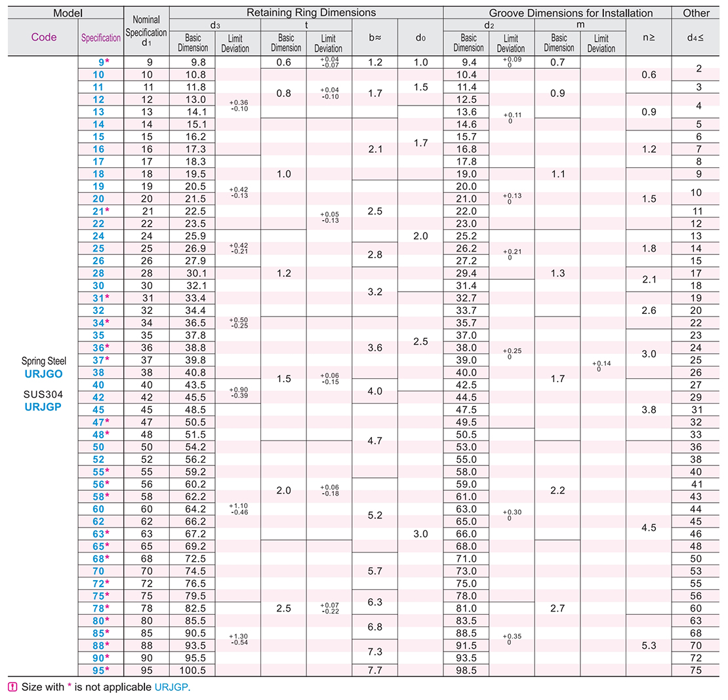Click the d2 tolerance +0.35 0
This screenshot has width=728, height=700.
click(x=512, y=639)
